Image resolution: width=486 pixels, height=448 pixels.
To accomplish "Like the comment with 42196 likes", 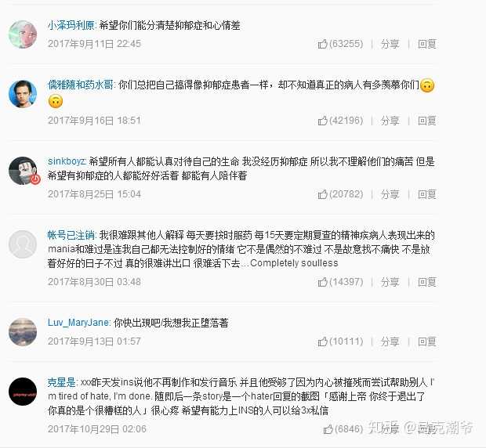I will pos(340,121).
